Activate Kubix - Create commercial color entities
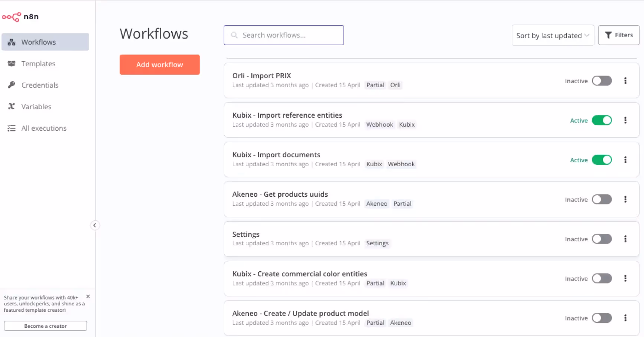This screenshot has height=337, width=644. pos(602,278)
